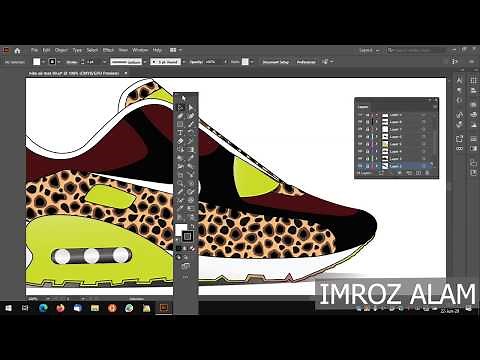Click the Layer 7 thumbnail

(385, 130)
